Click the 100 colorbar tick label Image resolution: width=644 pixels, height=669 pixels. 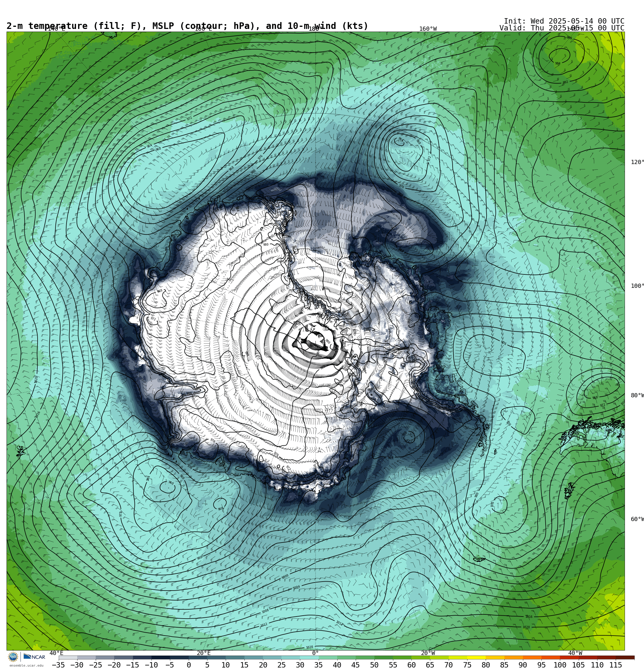pos(560,665)
